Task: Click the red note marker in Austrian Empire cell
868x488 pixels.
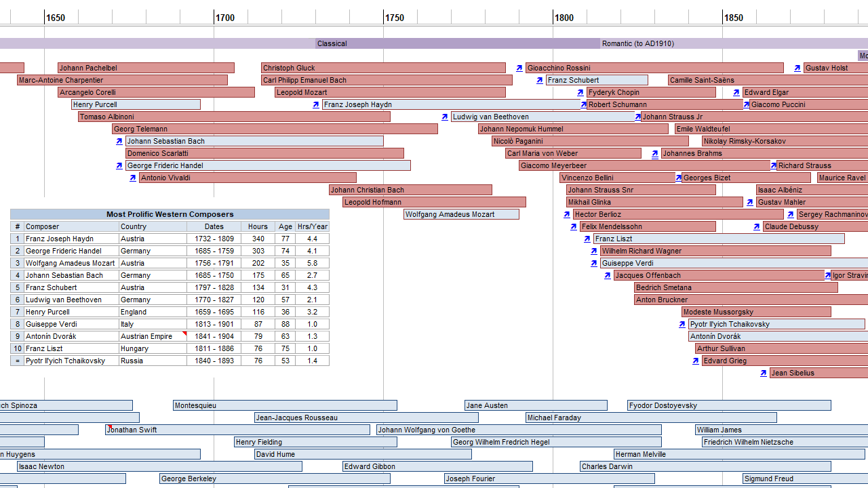Action: click(184, 333)
